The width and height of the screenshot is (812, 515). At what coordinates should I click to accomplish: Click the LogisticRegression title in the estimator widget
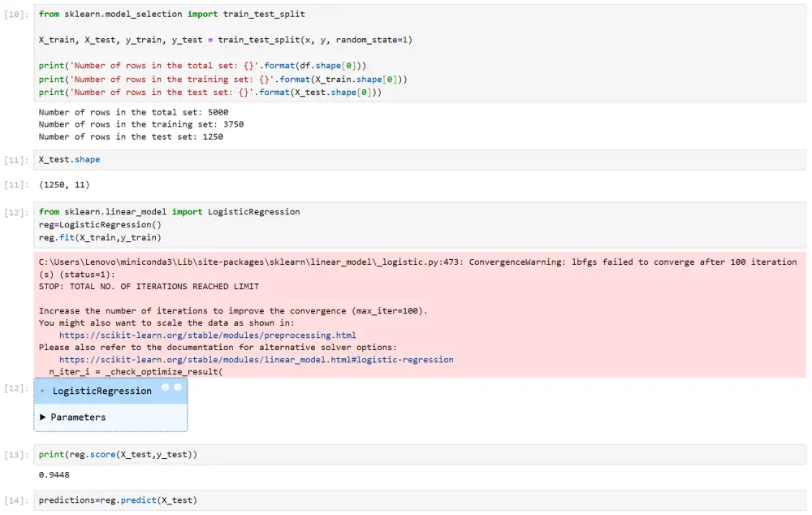pos(101,391)
